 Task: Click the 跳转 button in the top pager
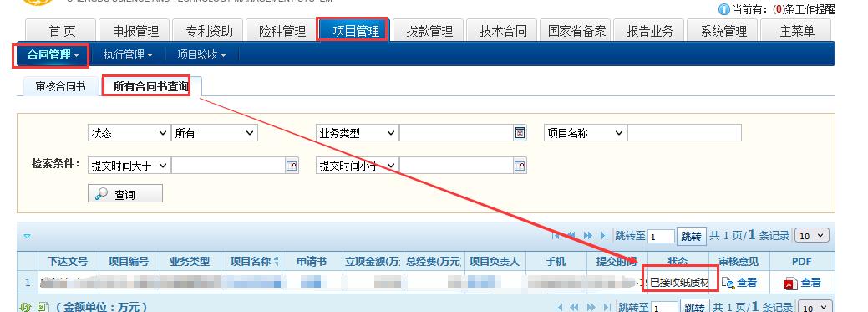[691, 237]
